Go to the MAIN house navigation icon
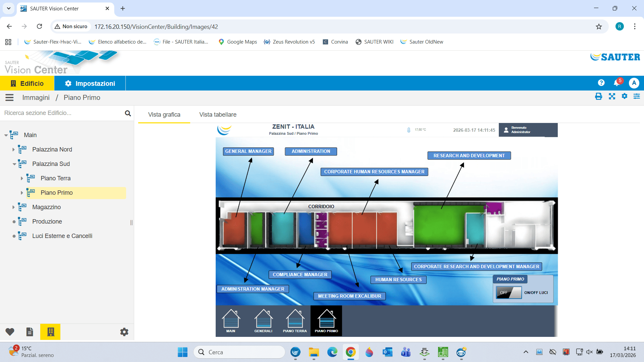Image resolution: width=644 pixels, height=362 pixels. 231,321
